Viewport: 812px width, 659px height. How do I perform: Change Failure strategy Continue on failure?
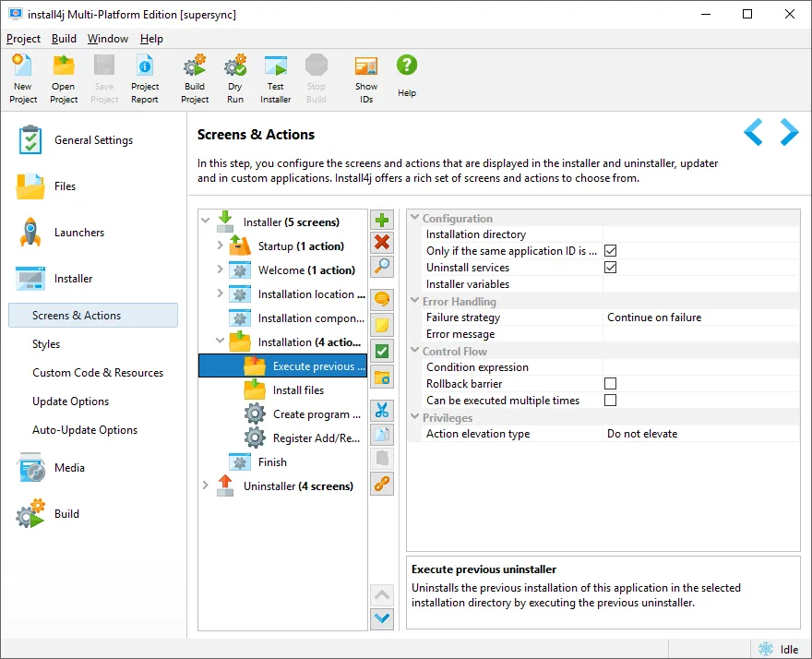pos(701,318)
